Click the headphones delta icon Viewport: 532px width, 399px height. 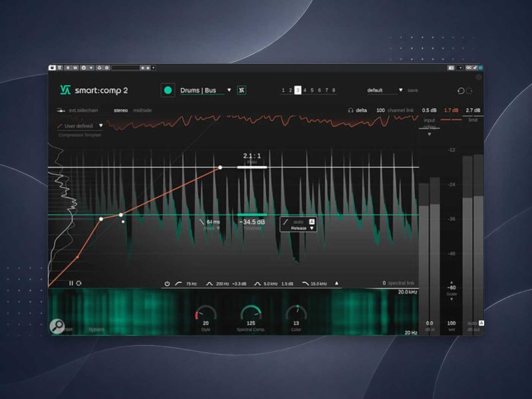pyautogui.click(x=350, y=110)
